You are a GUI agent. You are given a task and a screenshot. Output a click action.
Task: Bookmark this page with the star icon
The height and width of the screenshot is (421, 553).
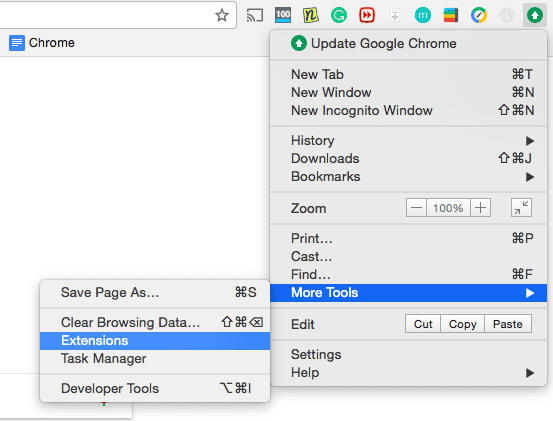click(222, 15)
